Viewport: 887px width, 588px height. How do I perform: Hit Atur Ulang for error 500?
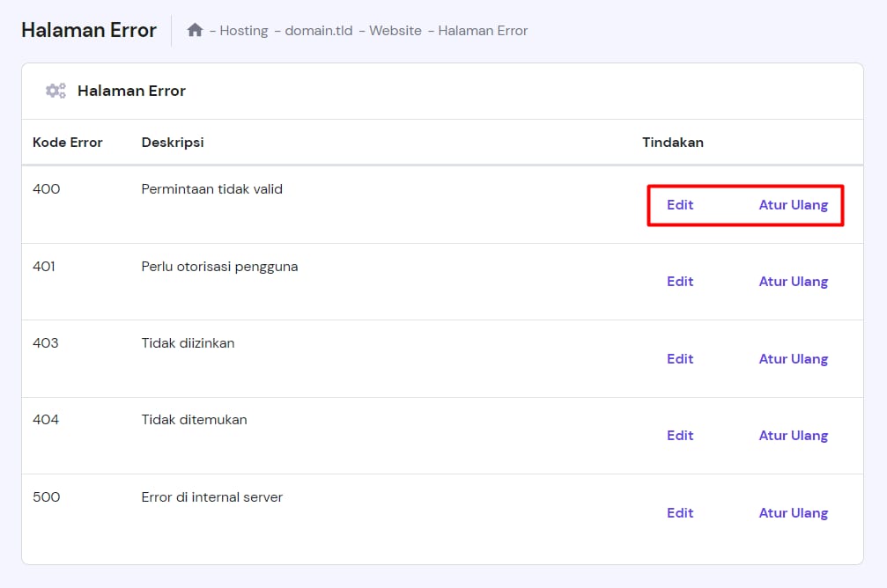[793, 513]
